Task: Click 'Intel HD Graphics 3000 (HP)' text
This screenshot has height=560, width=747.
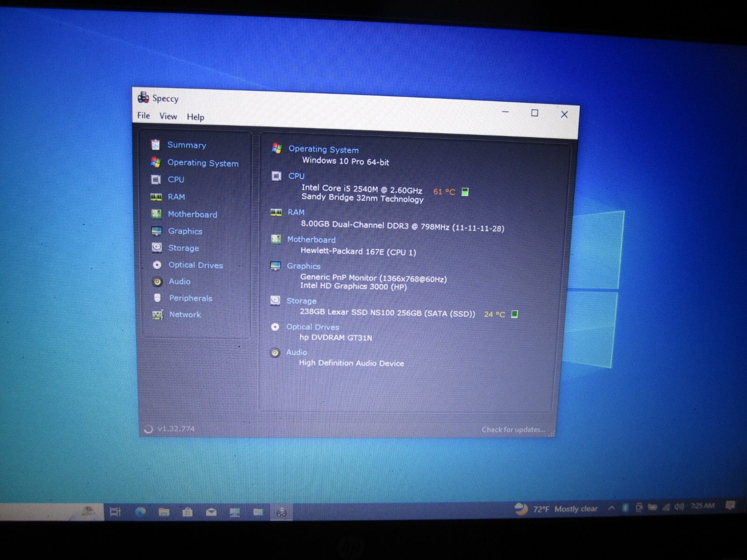Action: [353, 286]
